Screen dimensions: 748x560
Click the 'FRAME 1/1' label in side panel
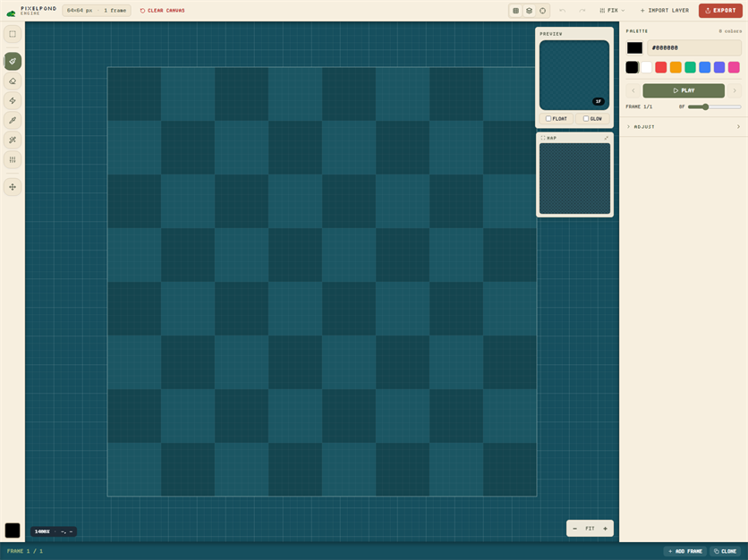639,106
